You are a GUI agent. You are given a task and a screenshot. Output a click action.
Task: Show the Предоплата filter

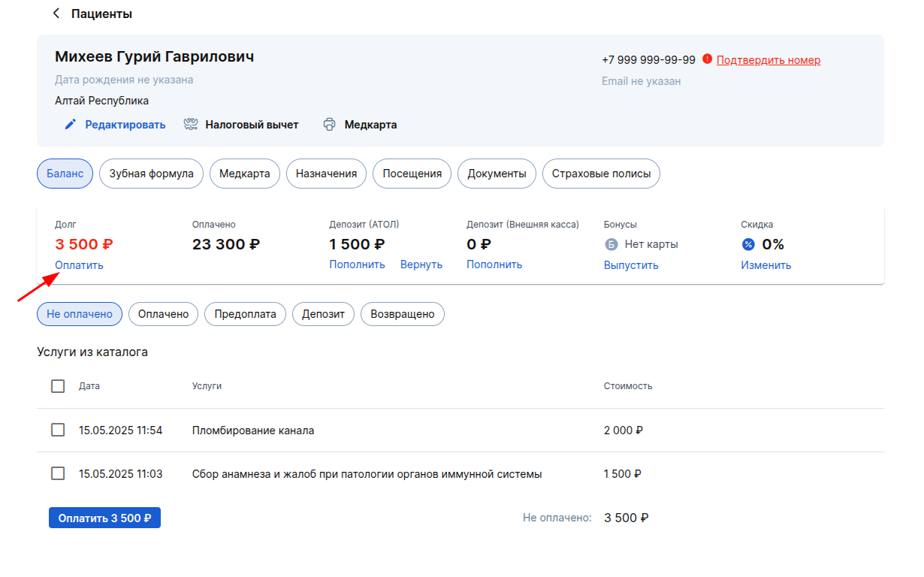[245, 314]
